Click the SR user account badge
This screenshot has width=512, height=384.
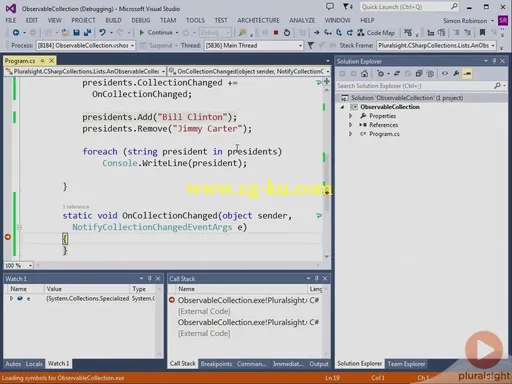coord(503,20)
